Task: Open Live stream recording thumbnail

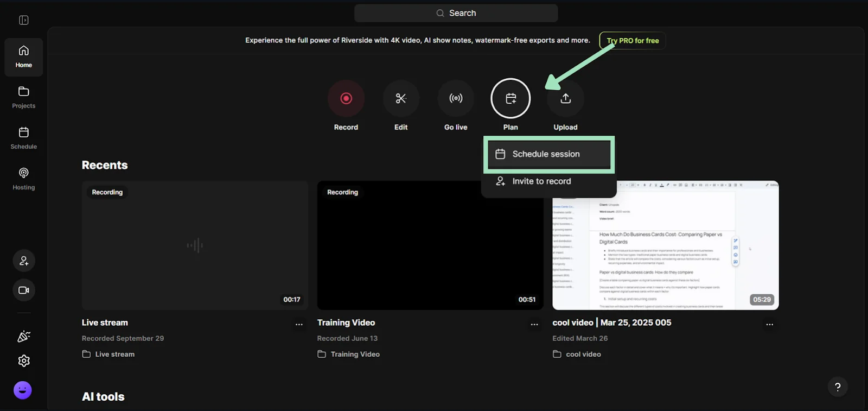Action: (x=195, y=245)
